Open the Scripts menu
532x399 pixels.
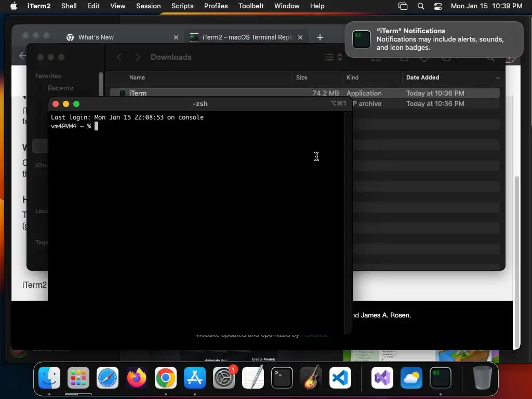pos(182,6)
